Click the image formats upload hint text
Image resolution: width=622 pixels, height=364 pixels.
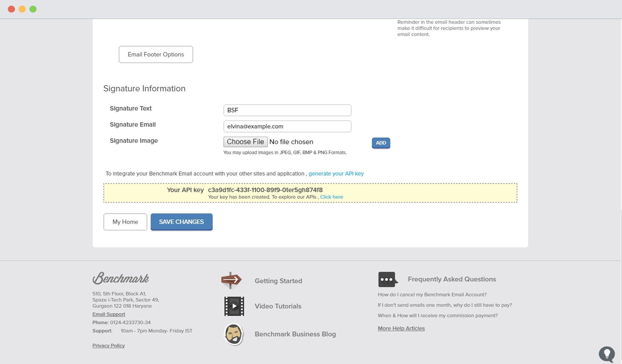point(285,153)
